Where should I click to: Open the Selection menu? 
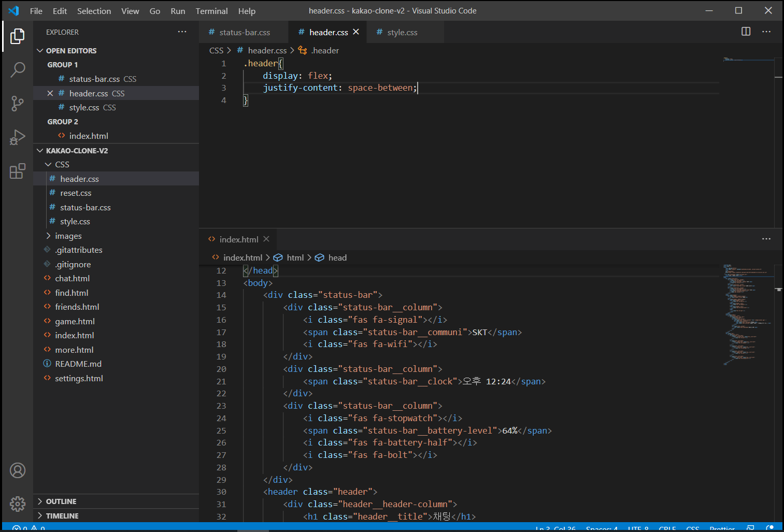pos(94,11)
